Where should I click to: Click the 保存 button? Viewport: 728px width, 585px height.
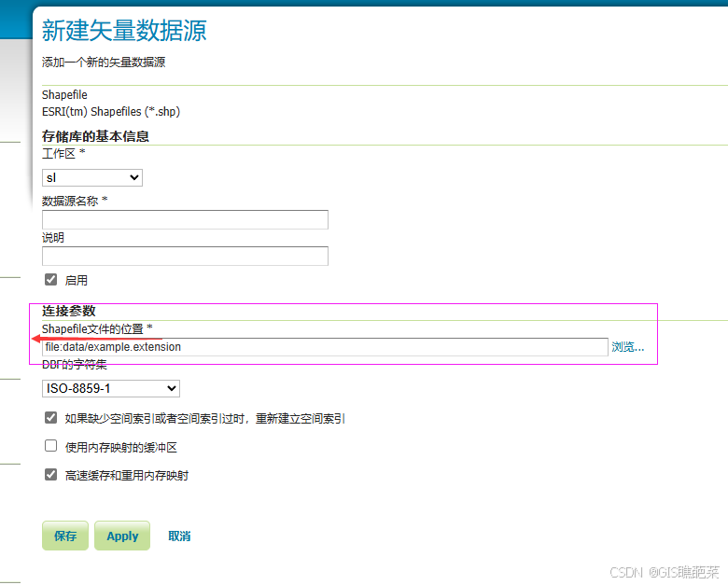[x=65, y=536]
